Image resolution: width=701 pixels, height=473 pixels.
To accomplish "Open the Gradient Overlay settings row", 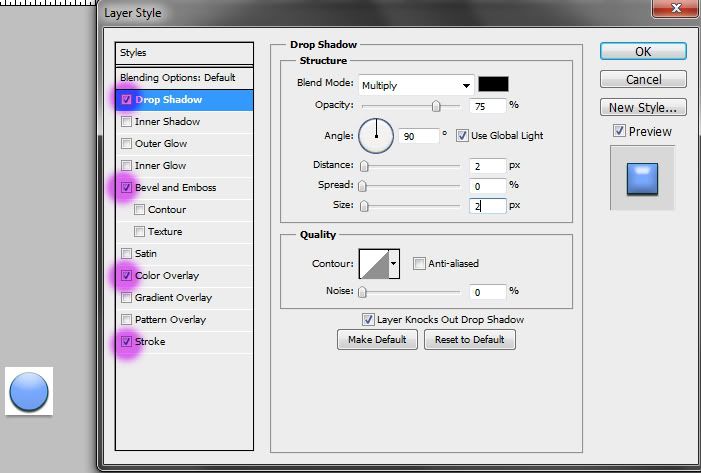I will pyautogui.click(x=184, y=297).
